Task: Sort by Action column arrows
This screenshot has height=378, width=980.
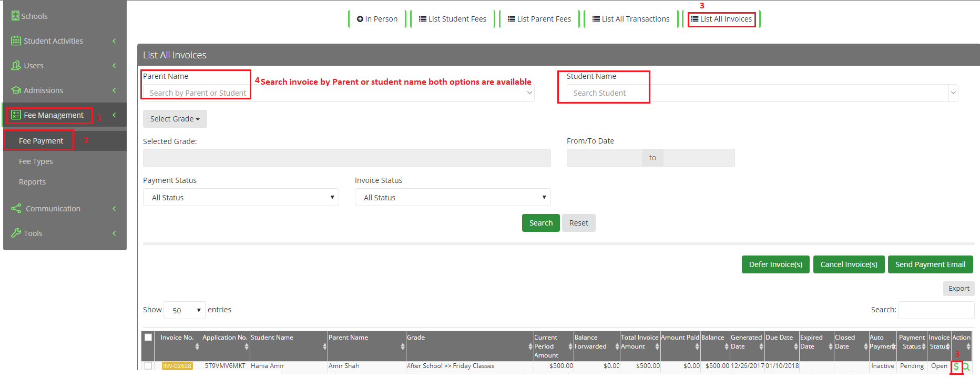Action: (x=968, y=346)
